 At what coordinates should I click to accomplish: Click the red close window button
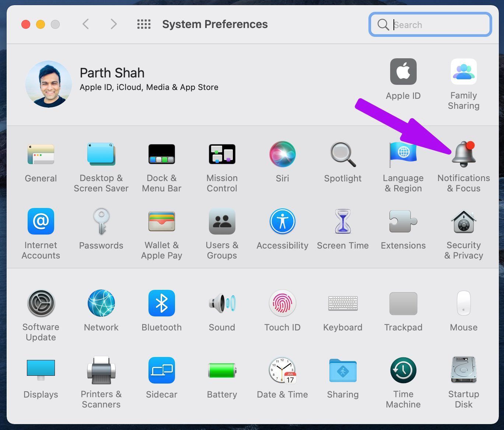pos(26,24)
